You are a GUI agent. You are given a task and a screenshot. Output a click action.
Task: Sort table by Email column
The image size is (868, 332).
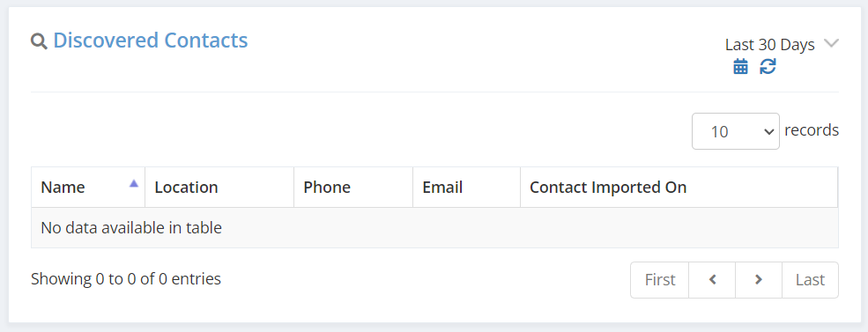pos(467,188)
